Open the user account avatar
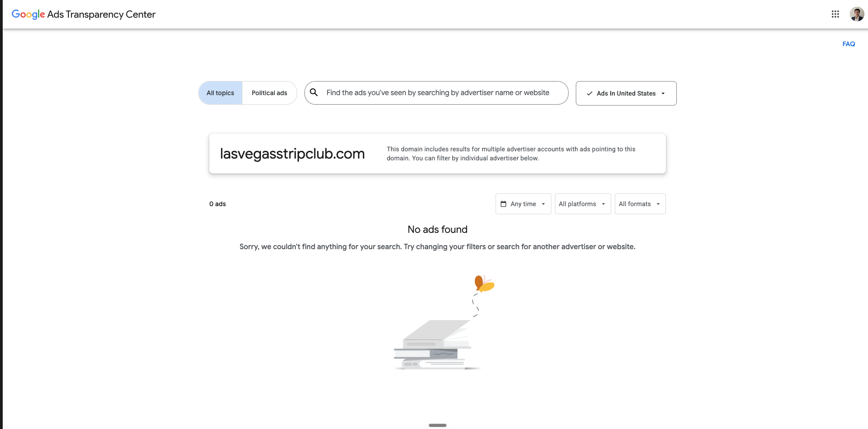Screen dimensions: 868x429 pos(857,14)
